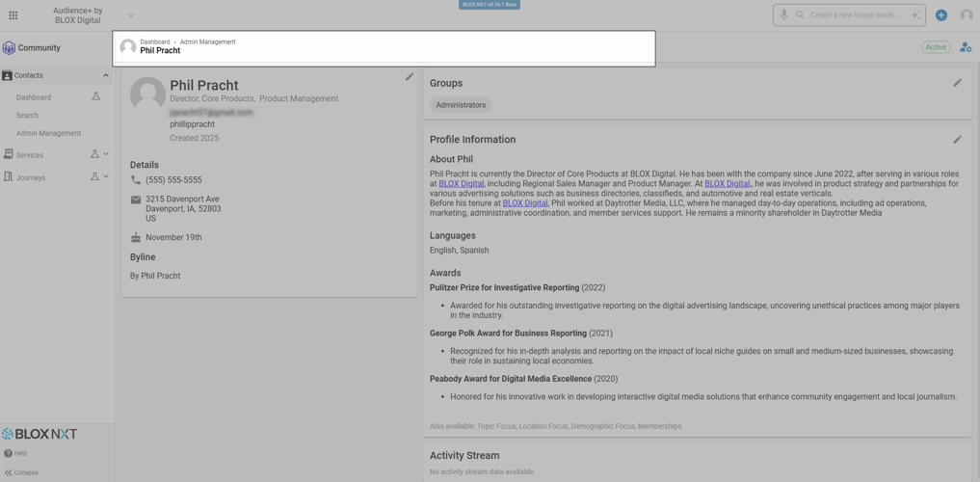Click the second BLOX Digital link after 'At'
The width and height of the screenshot is (980, 482).
728,184
